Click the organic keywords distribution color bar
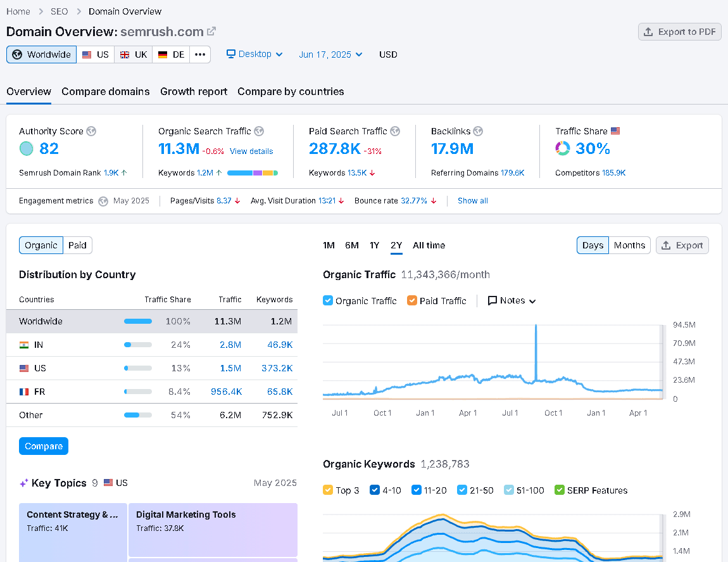Screen dimensions: 728x562 [253, 173]
